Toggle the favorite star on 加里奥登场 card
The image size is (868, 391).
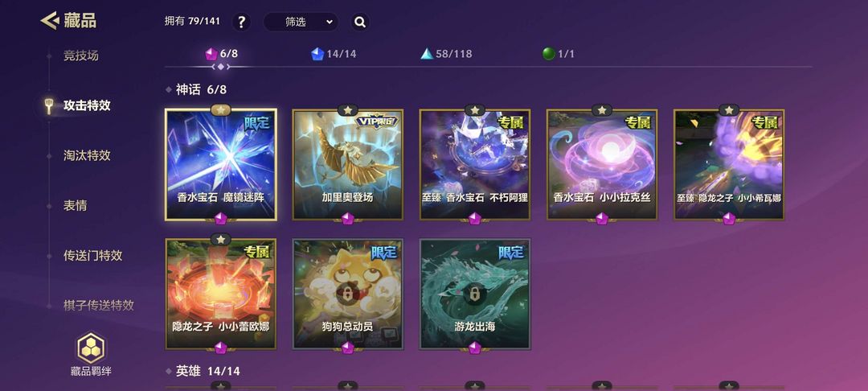pos(348,110)
